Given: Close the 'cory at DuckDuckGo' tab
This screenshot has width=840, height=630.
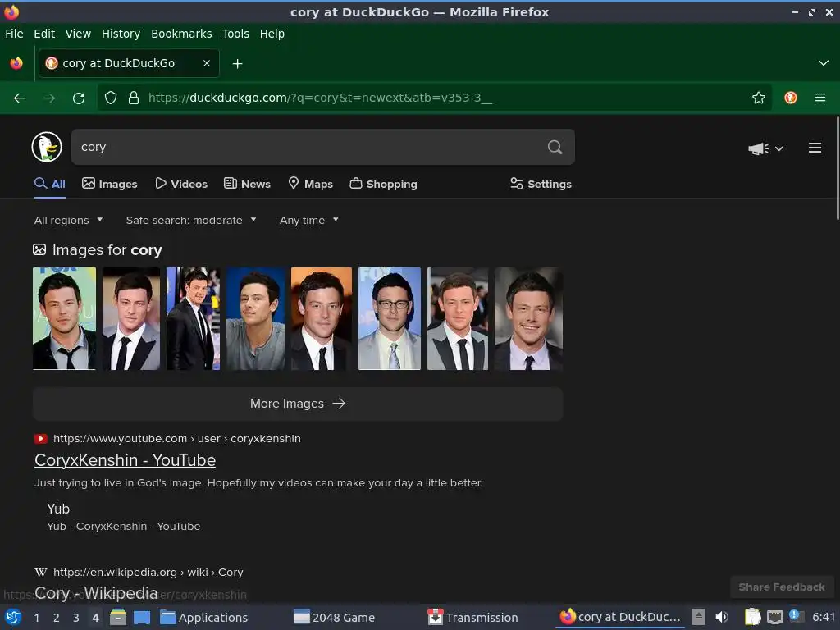Looking at the screenshot, I should point(206,63).
